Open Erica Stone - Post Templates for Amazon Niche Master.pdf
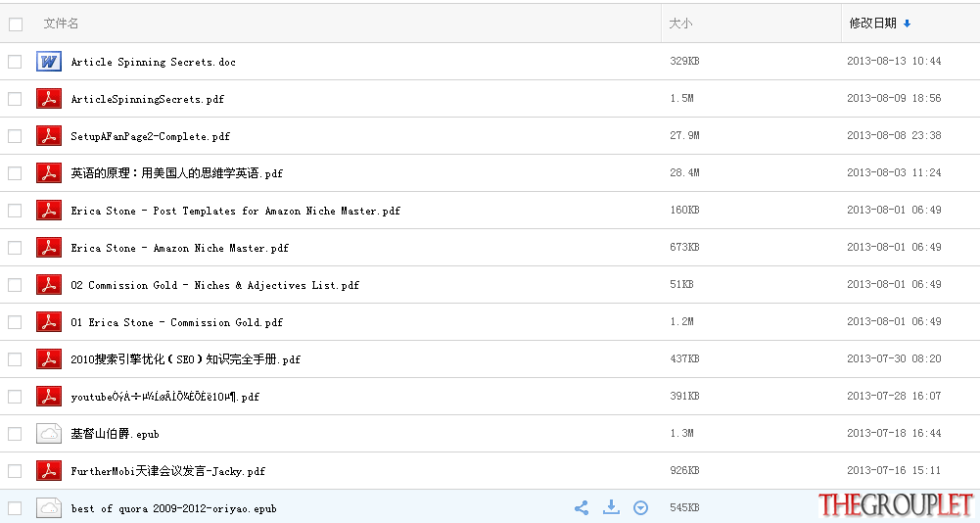Viewport: 980px width, 523px height. [236, 211]
